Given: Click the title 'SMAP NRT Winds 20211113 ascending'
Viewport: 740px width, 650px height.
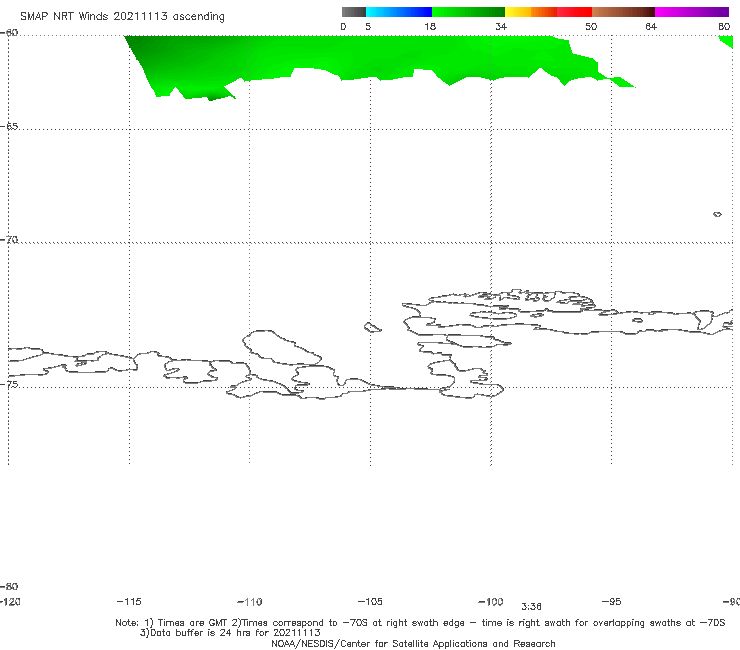Looking at the screenshot, I should point(122,16).
